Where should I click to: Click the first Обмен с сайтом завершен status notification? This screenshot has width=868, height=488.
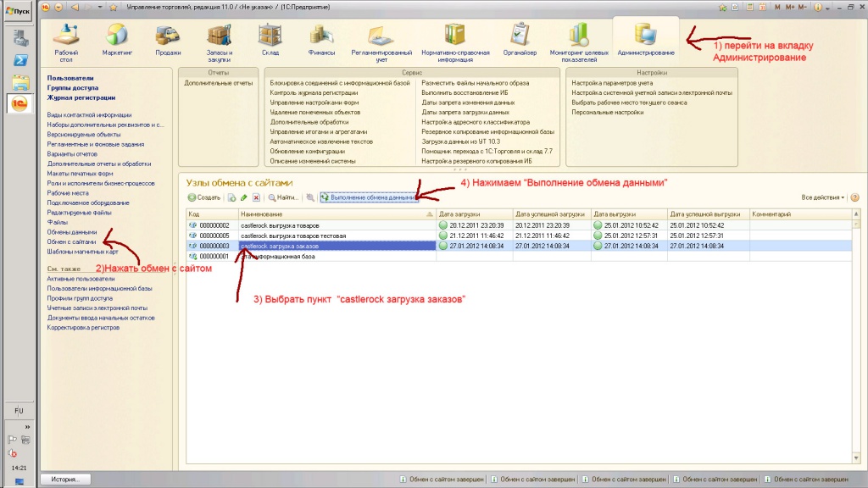(442, 480)
